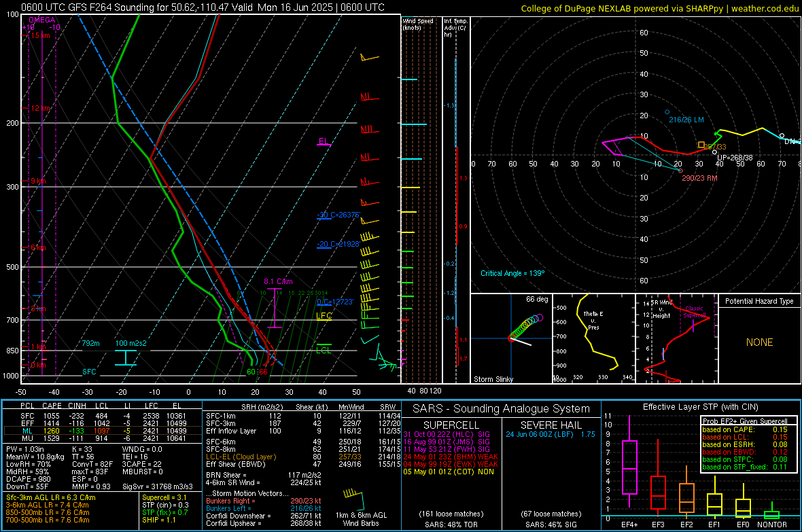Click the NONE hazard type value

tap(760, 342)
